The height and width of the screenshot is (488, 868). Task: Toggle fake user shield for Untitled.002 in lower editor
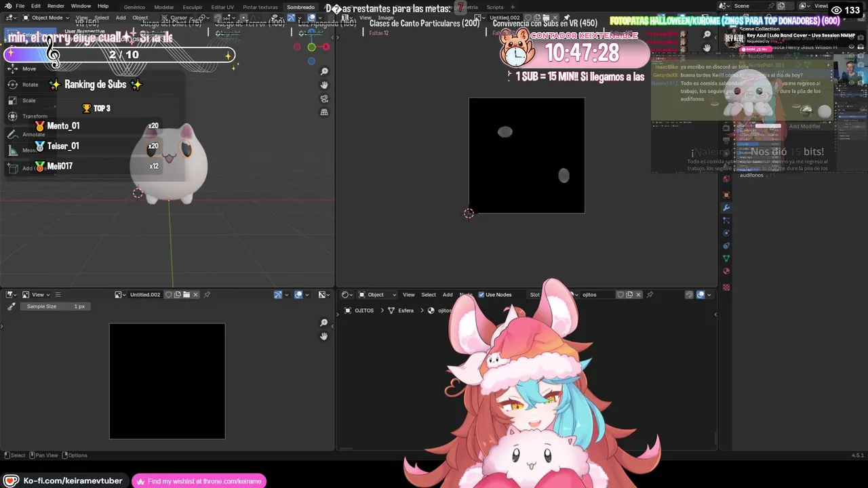point(169,295)
